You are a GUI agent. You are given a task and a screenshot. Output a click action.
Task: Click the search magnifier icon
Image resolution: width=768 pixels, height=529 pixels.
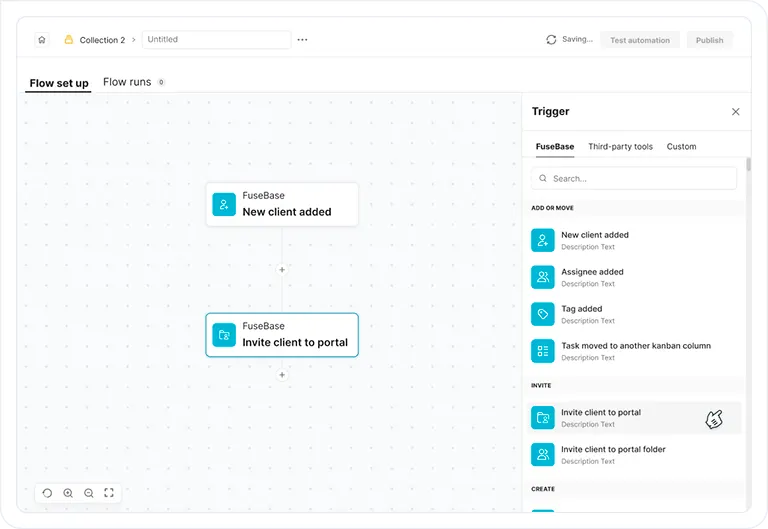543,178
